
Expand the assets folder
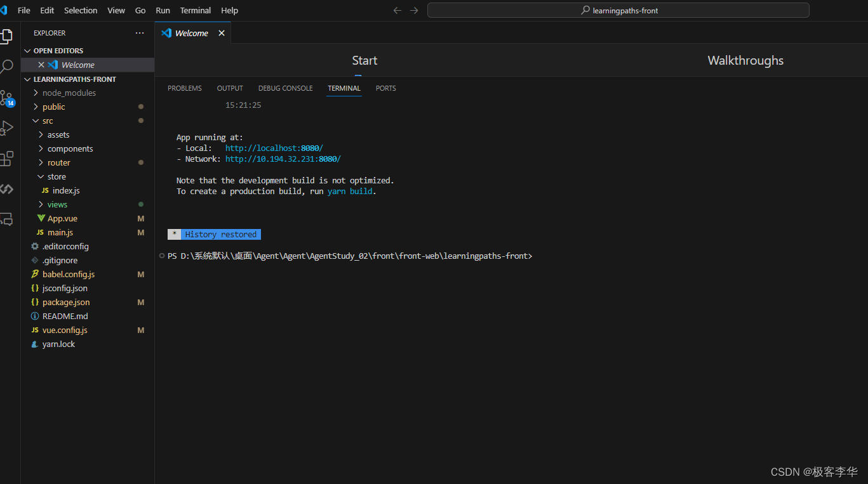click(x=41, y=134)
